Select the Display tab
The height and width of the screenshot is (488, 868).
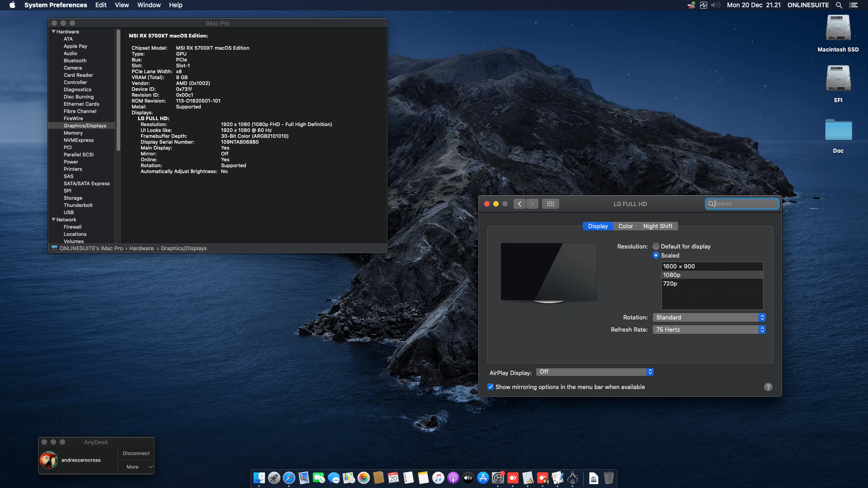point(598,226)
